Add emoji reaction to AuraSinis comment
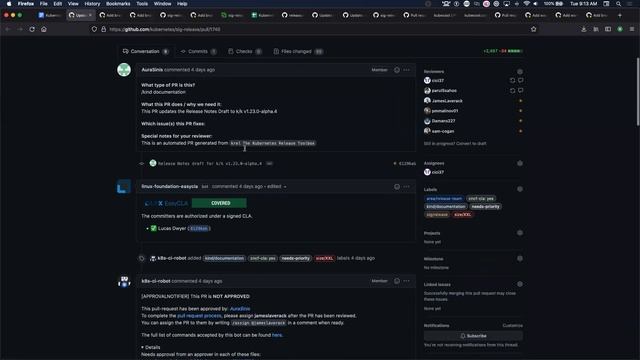This screenshot has height=360, width=640. (x=397, y=70)
